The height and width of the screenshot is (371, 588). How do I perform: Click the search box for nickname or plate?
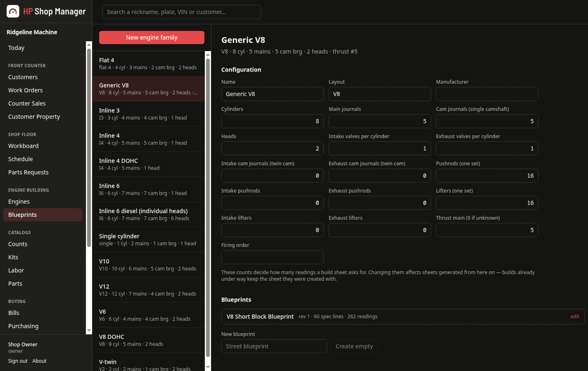(x=182, y=12)
